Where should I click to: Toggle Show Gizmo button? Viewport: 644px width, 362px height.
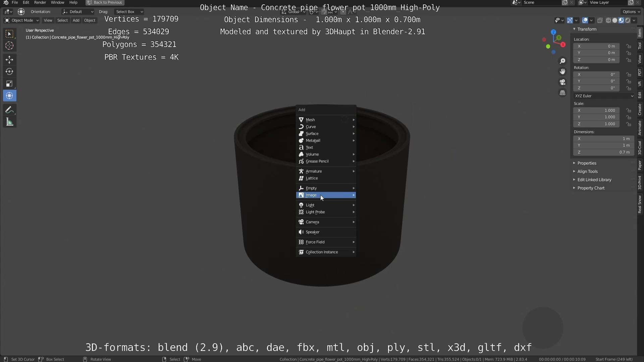click(570, 20)
